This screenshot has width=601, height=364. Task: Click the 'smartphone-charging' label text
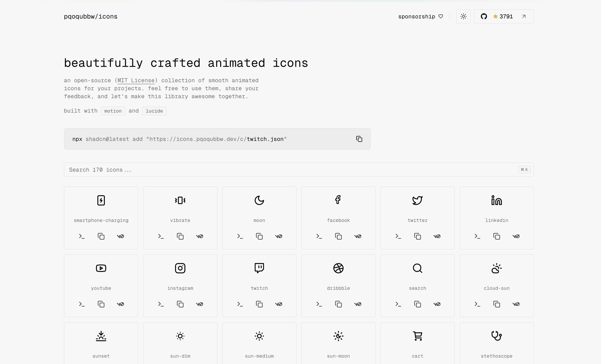click(x=101, y=220)
